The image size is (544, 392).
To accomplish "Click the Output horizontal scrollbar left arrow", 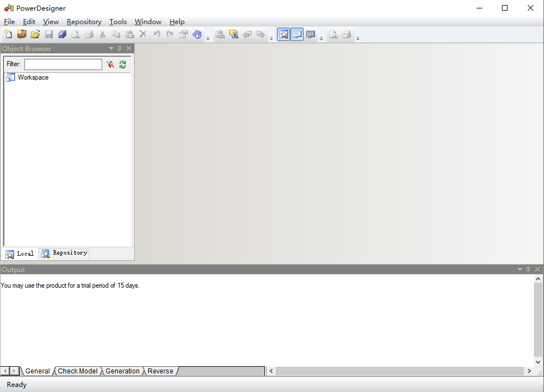I will pos(271,371).
